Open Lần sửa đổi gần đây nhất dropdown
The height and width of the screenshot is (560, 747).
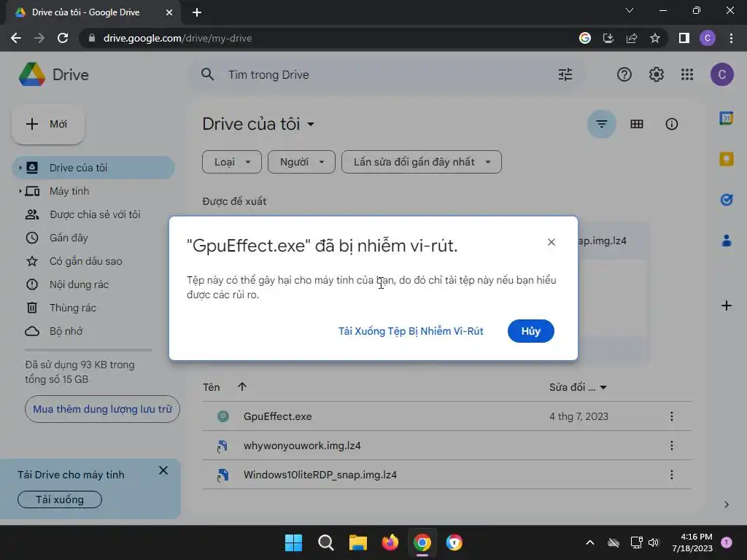click(422, 162)
